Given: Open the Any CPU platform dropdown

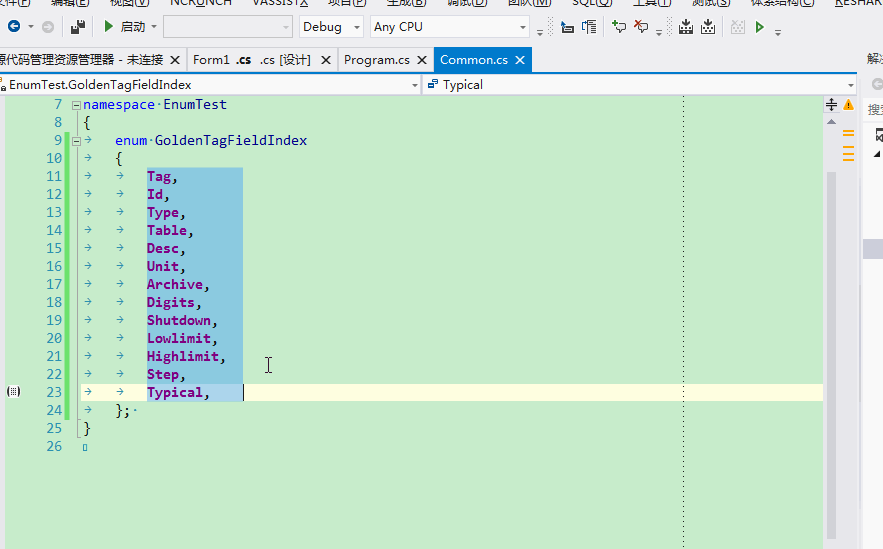Looking at the screenshot, I should [x=449, y=27].
